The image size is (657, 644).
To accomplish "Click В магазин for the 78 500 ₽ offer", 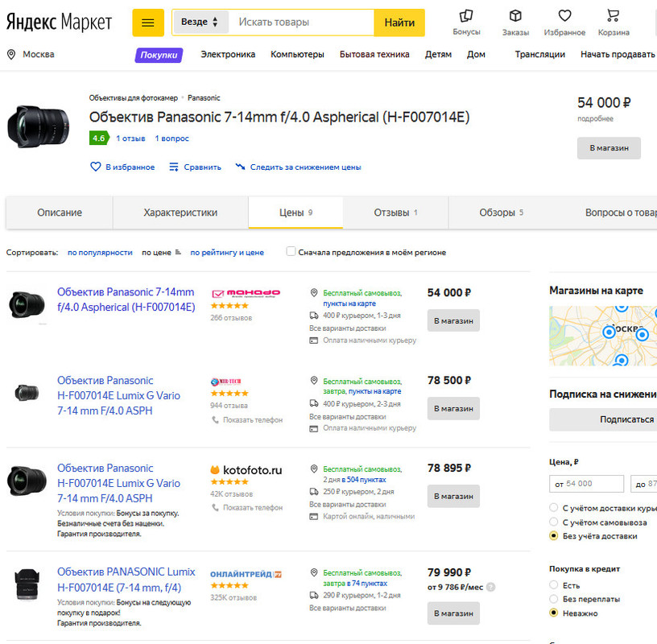I will (453, 408).
